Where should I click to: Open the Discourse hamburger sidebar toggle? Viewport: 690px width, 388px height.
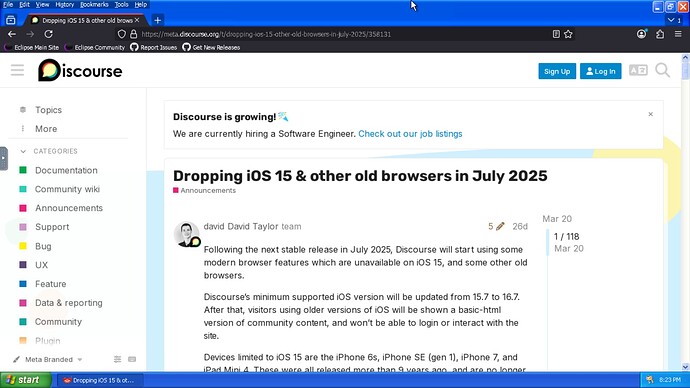tap(18, 70)
